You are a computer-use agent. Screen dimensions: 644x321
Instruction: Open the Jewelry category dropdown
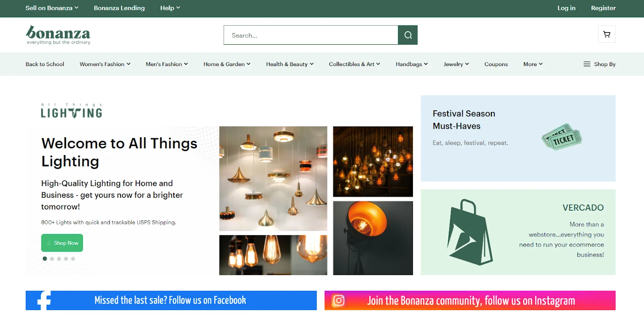(456, 64)
